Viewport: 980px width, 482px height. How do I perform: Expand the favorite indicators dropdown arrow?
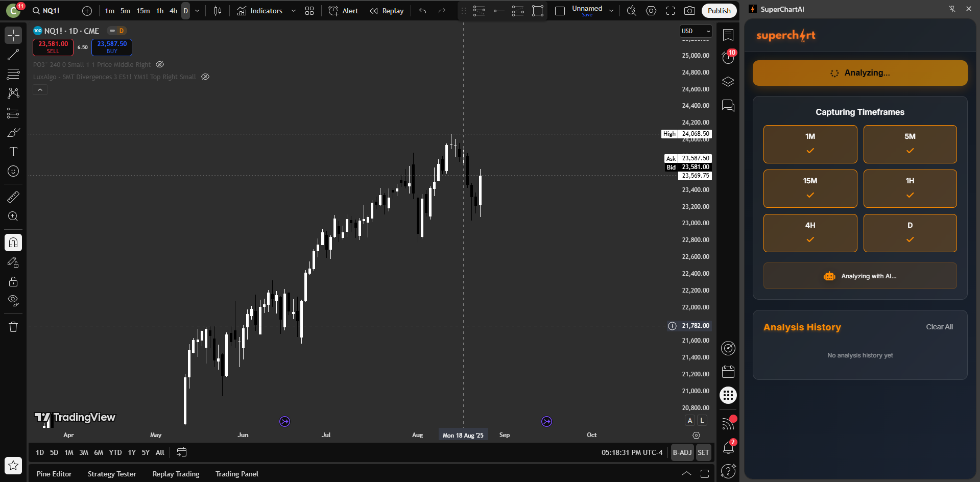click(x=293, y=11)
